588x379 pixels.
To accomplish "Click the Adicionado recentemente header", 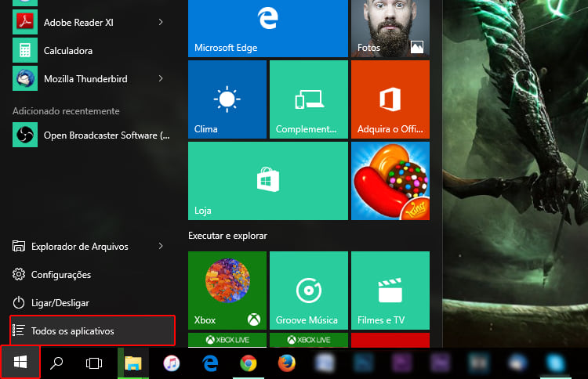I will coord(66,111).
